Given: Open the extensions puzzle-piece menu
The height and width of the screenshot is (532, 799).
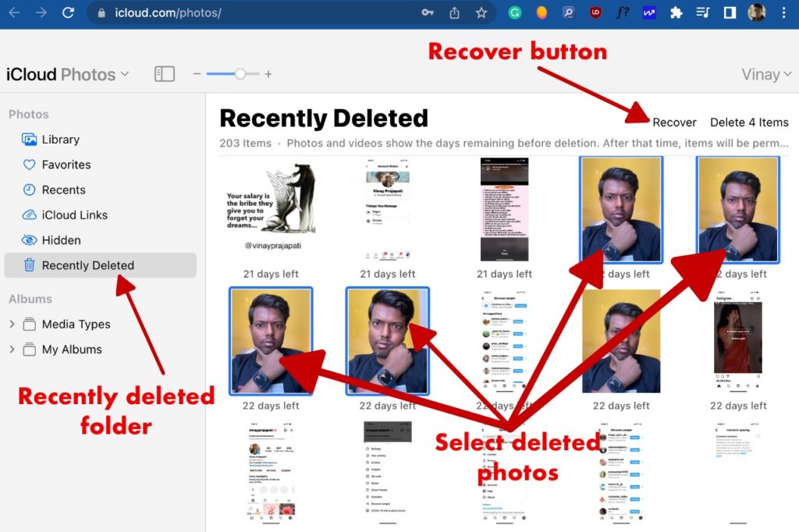Looking at the screenshot, I should point(676,12).
